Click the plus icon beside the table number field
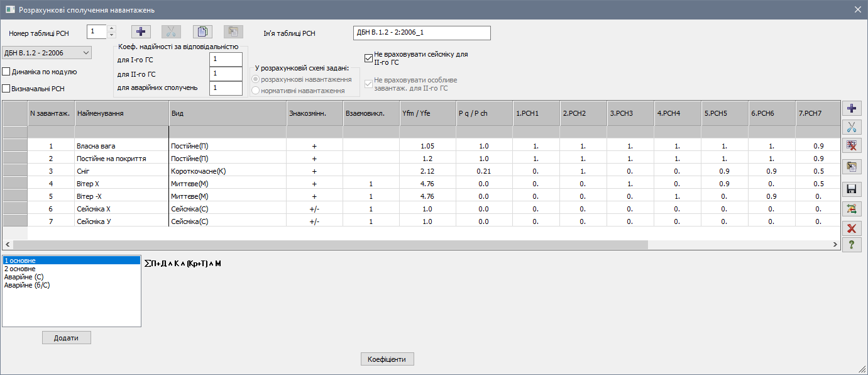The height and width of the screenshot is (375, 868). pos(141,32)
